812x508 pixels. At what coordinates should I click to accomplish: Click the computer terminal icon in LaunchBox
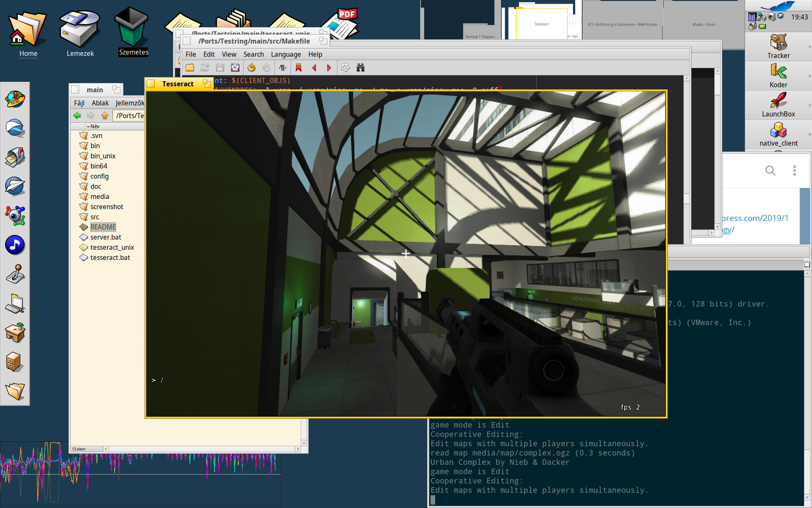(15, 304)
